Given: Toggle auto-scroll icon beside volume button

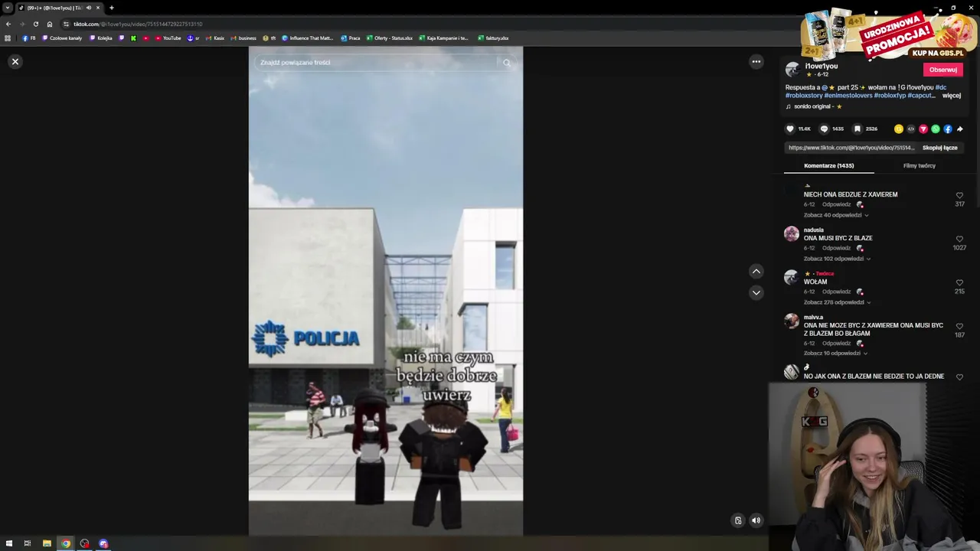Looking at the screenshot, I should [x=738, y=520].
